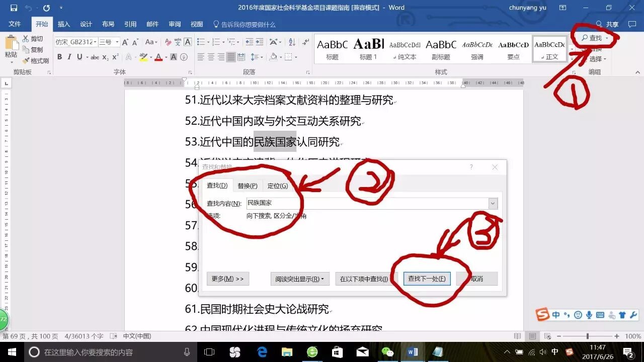Expand the Numbering list dropdown arrow

[222, 42]
